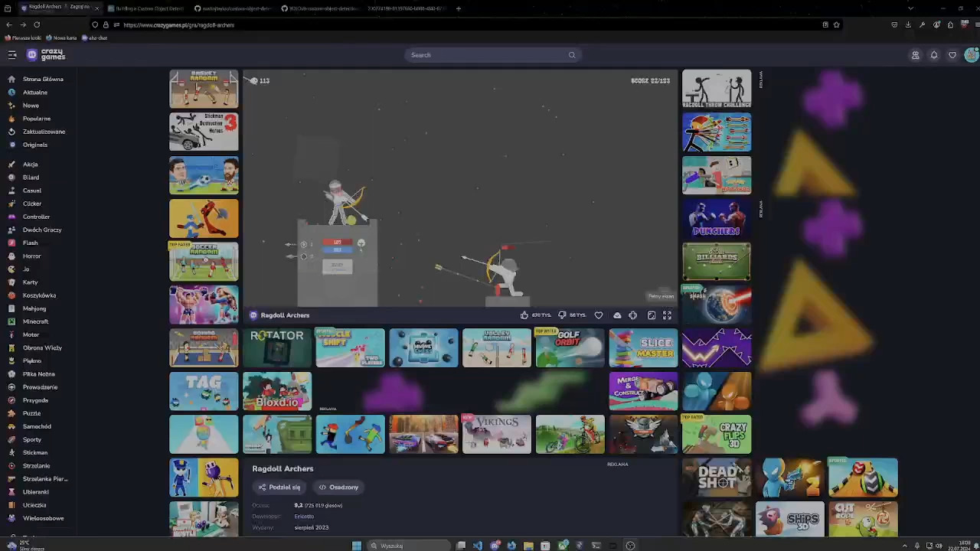Screen dimensions: 980x551
Task: Reload the page with browser refresh icon
Action: 37,24
